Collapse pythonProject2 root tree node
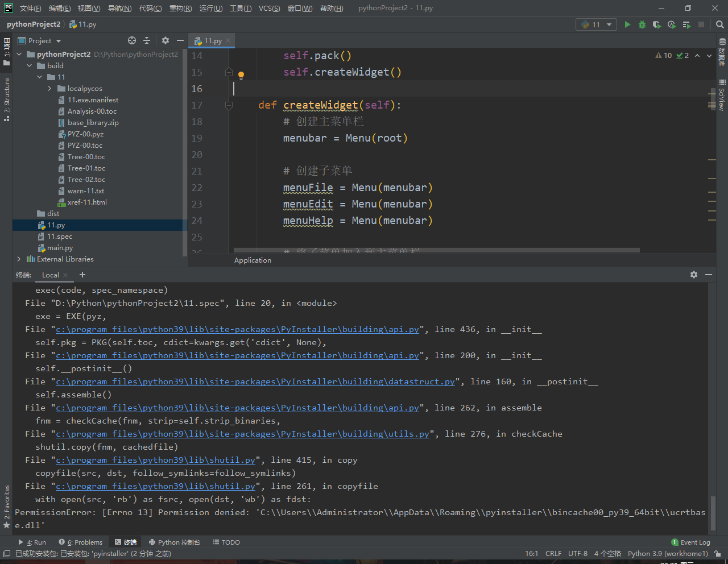The image size is (728, 564). (x=19, y=55)
